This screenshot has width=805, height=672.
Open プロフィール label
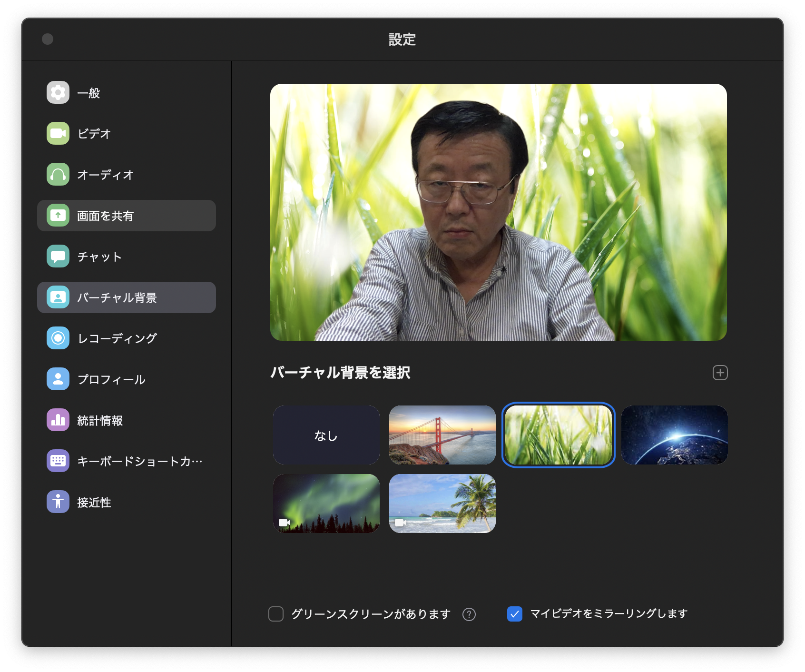pyautogui.click(x=111, y=379)
